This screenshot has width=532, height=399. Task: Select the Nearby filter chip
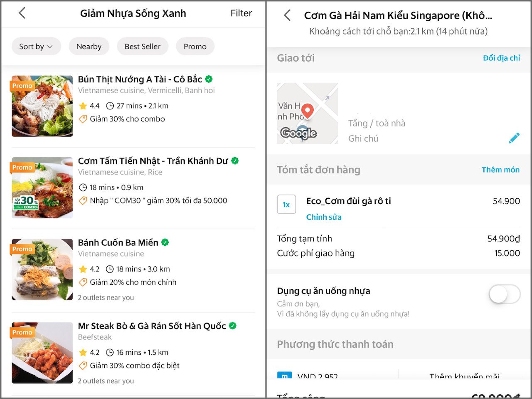(x=89, y=47)
